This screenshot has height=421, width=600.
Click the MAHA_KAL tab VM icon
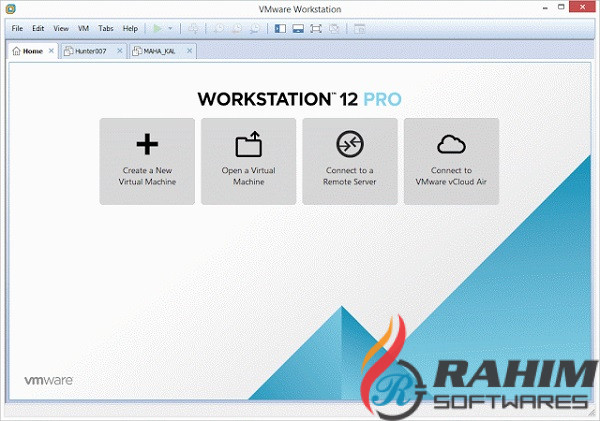pyautogui.click(x=137, y=51)
